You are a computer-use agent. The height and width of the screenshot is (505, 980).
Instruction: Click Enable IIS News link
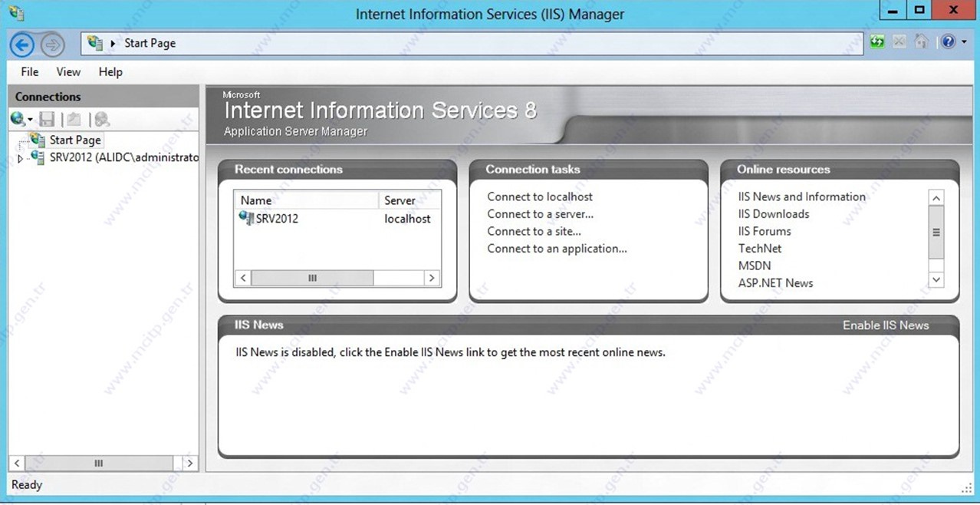[886, 325]
